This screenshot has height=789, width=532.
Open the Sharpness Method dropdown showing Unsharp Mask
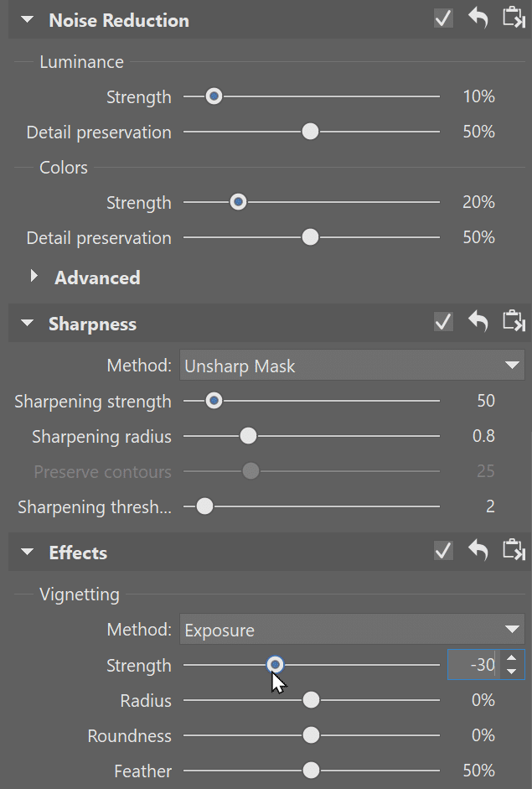(x=352, y=366)
